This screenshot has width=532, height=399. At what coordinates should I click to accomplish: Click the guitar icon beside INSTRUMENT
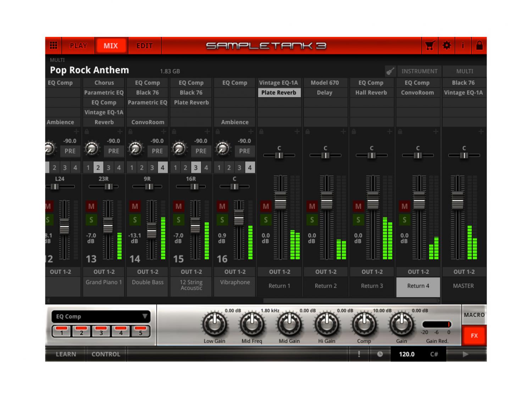coord(390,71)
